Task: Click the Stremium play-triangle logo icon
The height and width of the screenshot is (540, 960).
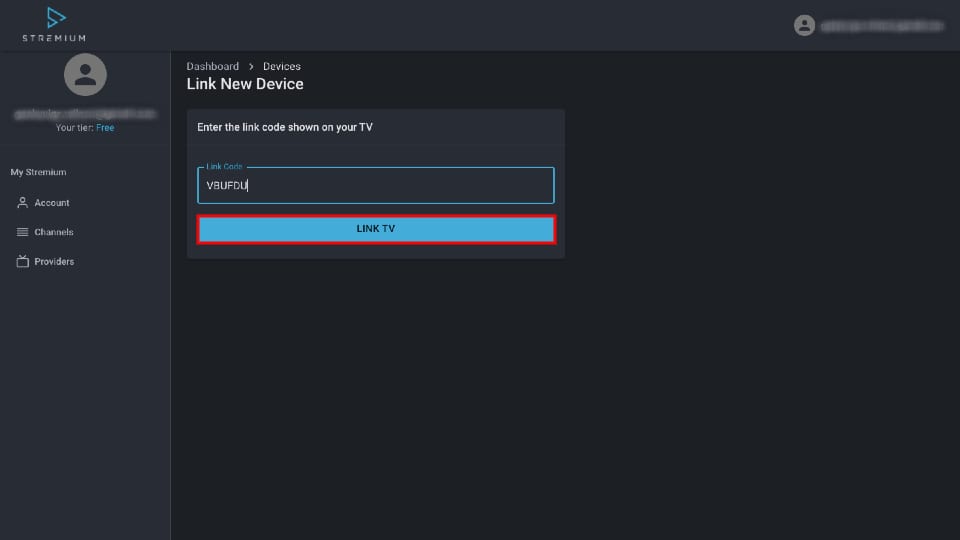Action: [x=56, y=18]
